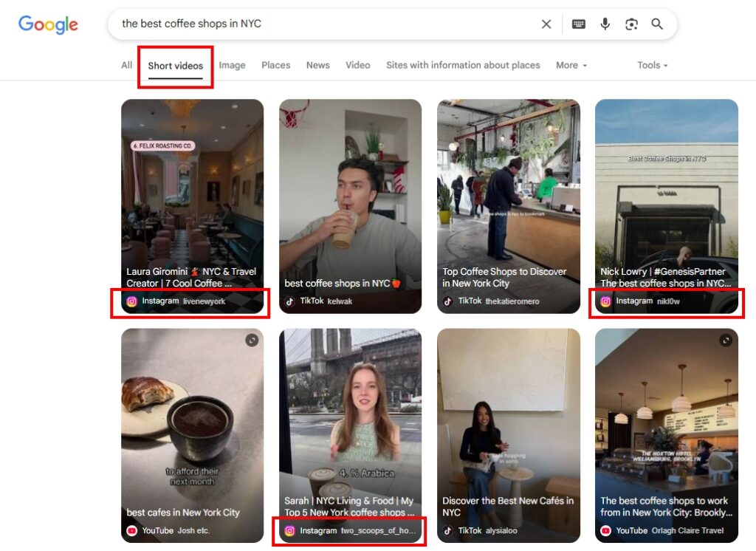Click TikTok icon beside thekatieromero
The width and height of the screenshot is (756, 551).
(x=448, y=301)
